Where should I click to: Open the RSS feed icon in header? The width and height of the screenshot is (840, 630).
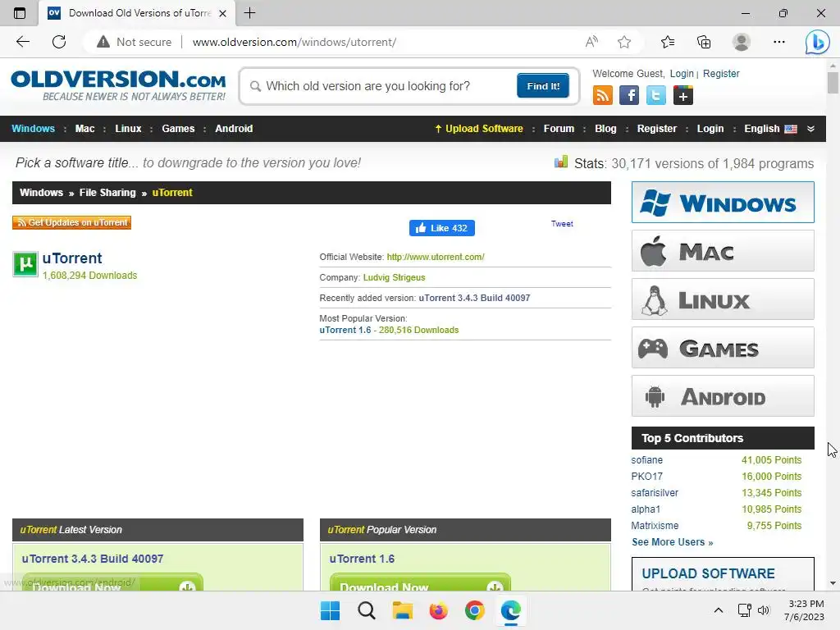[603, 95]
